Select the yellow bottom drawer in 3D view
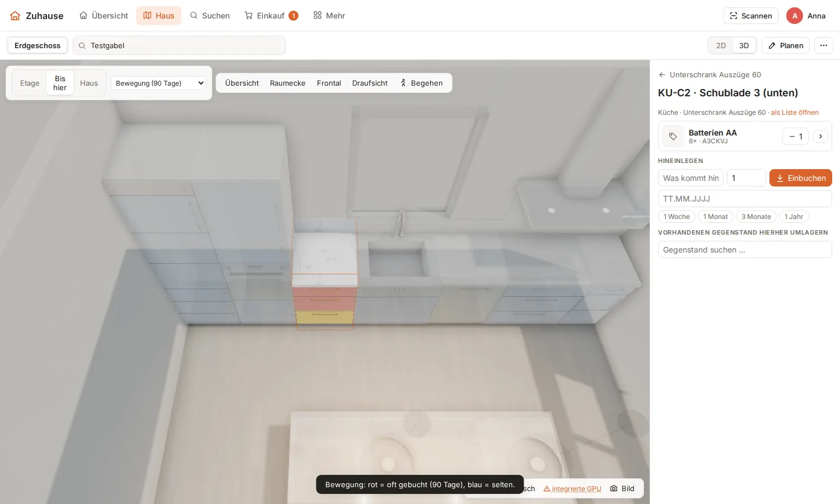Viewport: 840px width, 504px height. pos(325,318)
